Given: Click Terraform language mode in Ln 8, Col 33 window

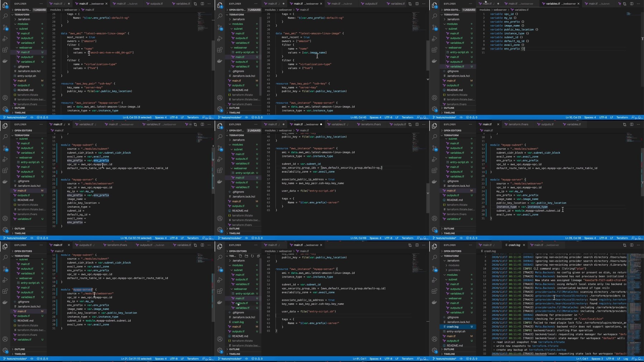Looking at the screenshot, I should 193,117.
